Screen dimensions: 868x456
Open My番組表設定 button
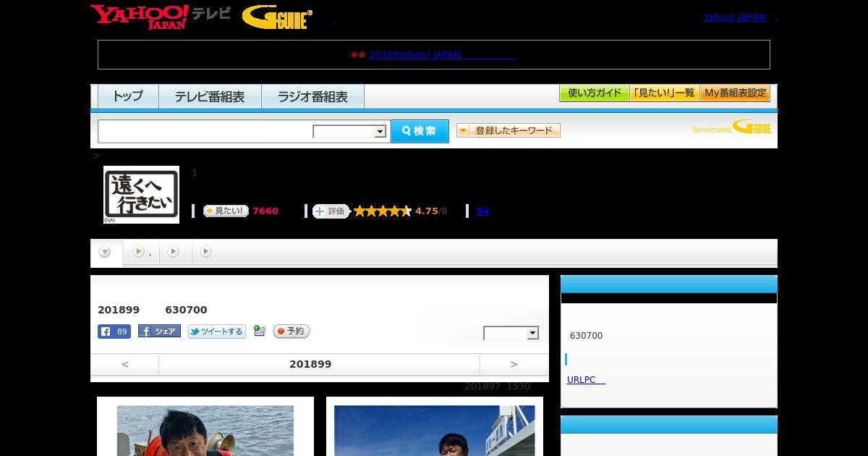click(x=735, y=93)
